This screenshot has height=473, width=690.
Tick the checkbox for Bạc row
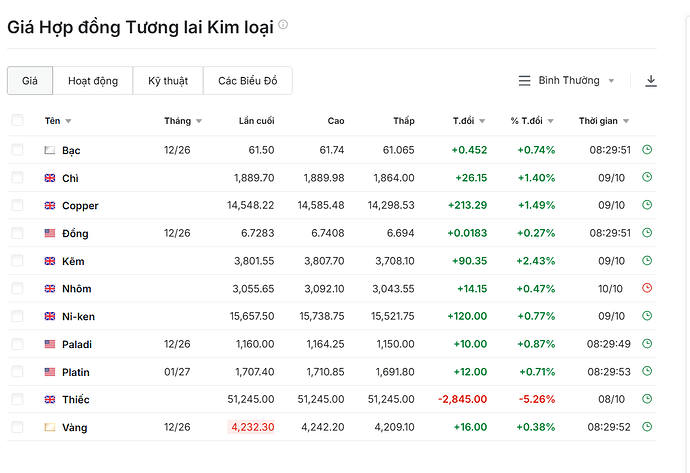point(17,150)
